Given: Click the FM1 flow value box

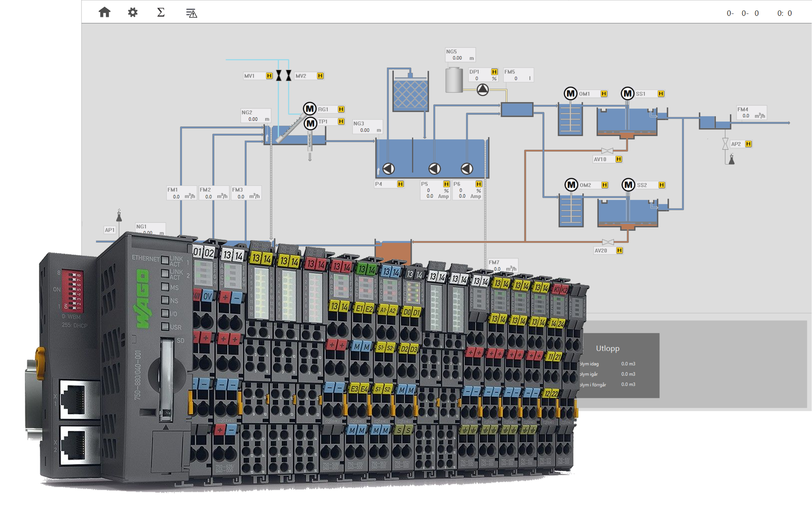Looking at the screenshot, I should 182,193.
